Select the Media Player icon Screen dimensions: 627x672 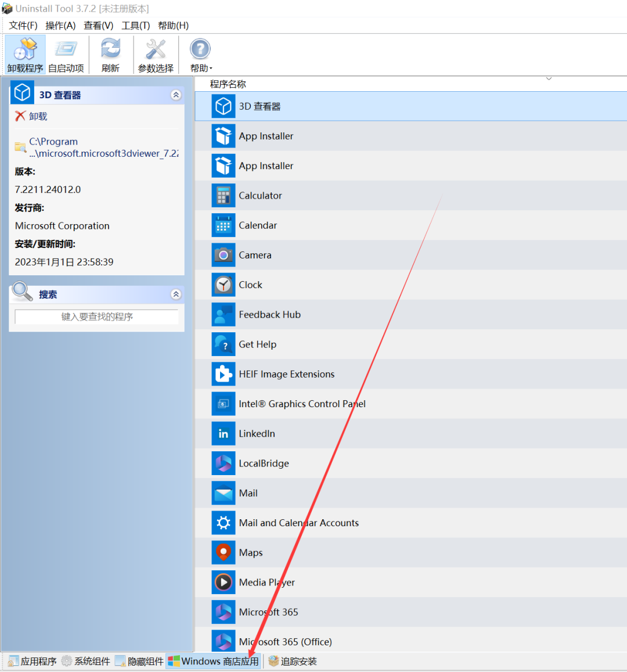pos(223,583)
